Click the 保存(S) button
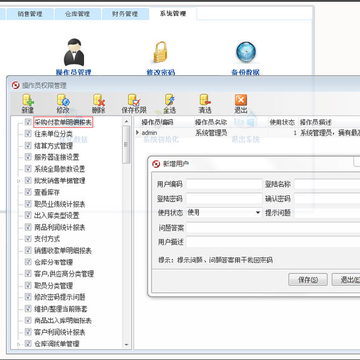 pyautogui.click(x=308, y=280)
